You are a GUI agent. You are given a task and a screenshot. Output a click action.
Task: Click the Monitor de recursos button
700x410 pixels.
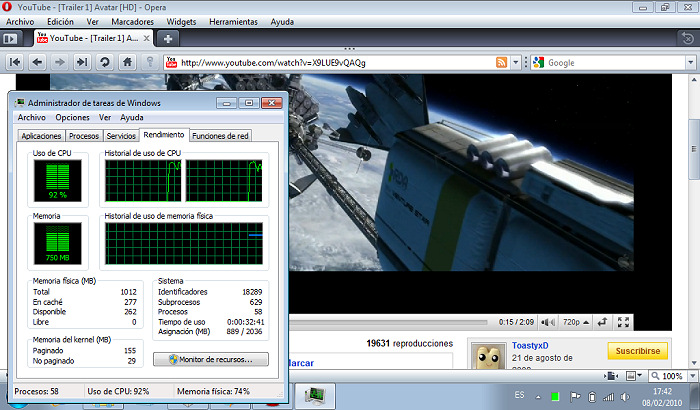(x=211, y=359)
